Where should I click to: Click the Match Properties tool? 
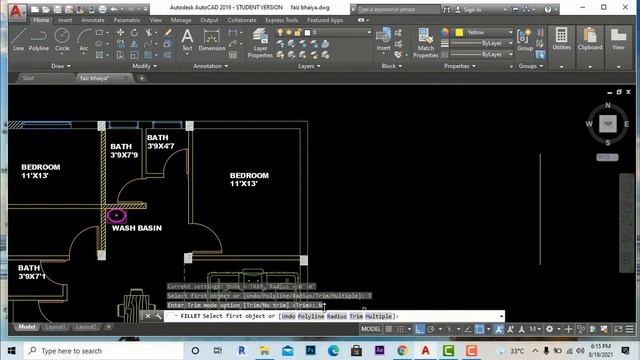425,43
